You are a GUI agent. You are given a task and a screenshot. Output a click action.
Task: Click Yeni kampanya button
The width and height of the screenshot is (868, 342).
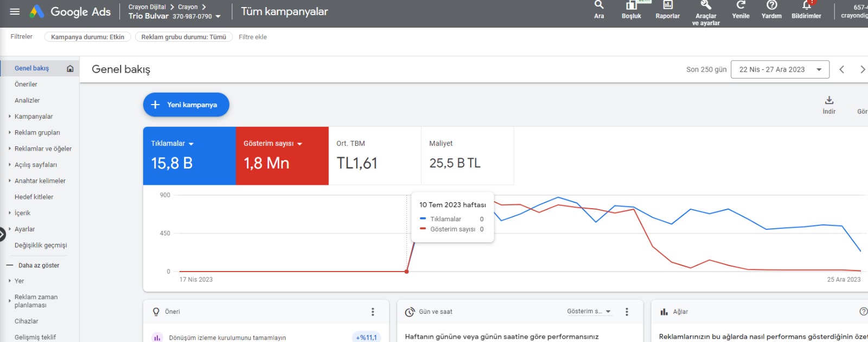(x=186, y=105)
